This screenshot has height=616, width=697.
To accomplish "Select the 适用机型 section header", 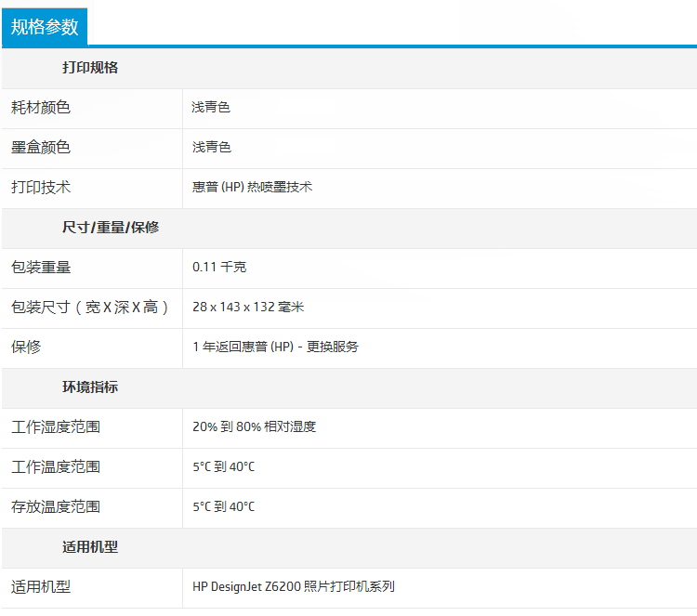I will [90, 547].
